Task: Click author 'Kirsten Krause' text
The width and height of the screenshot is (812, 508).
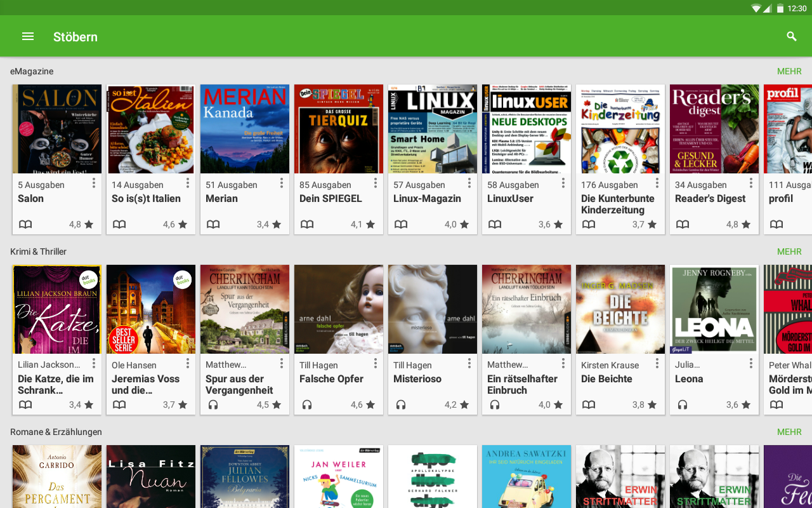Action: (610, 365)
